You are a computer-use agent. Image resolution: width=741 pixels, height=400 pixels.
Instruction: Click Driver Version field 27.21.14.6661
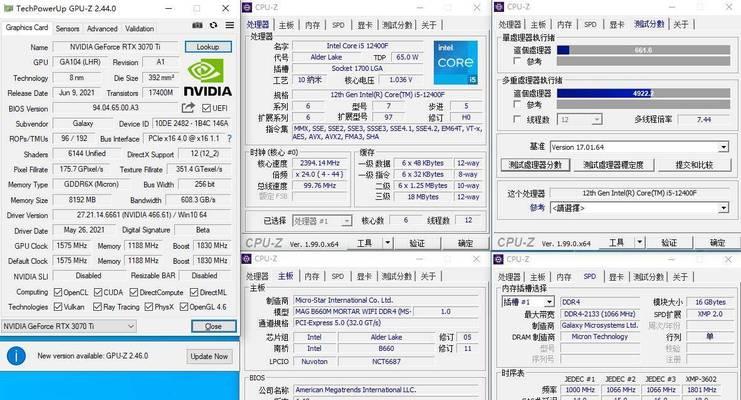[142, 215]
